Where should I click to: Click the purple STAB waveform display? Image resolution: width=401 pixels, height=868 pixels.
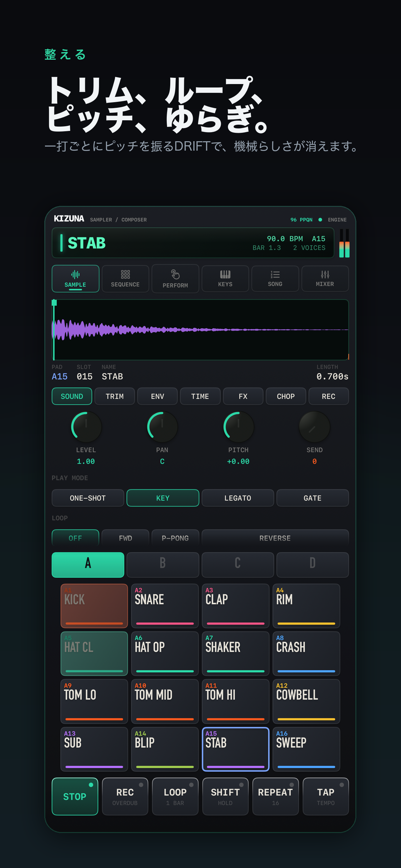(200, 330)
